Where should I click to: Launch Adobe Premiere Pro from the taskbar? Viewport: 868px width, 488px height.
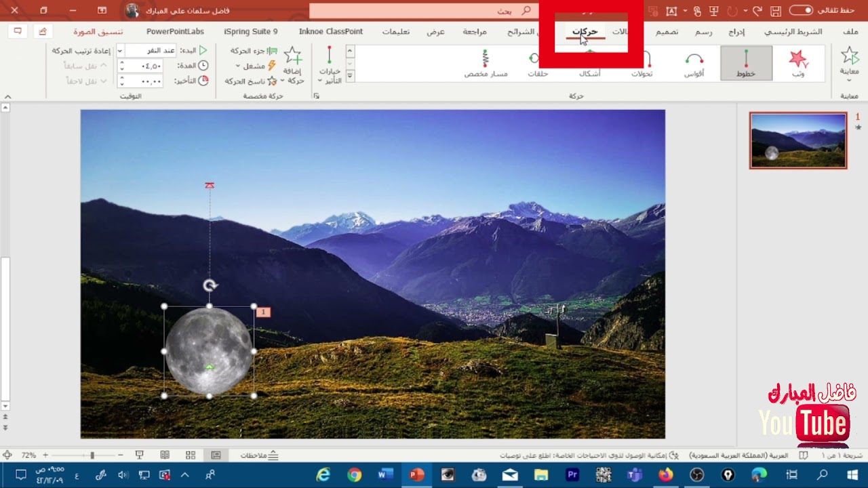(572, 475)
